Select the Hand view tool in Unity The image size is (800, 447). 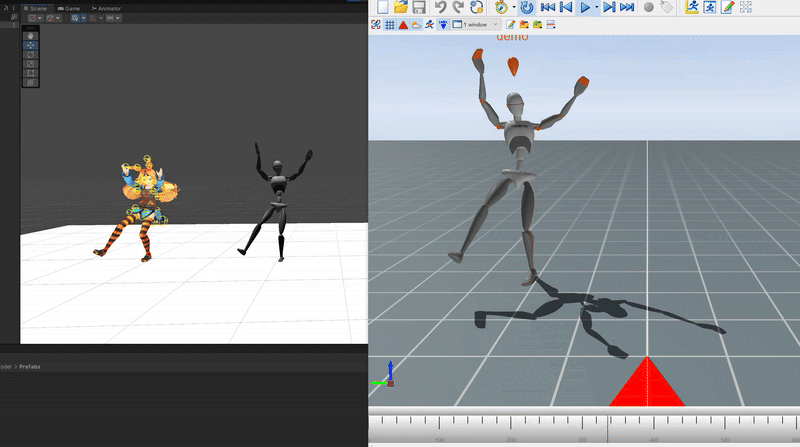31,36
